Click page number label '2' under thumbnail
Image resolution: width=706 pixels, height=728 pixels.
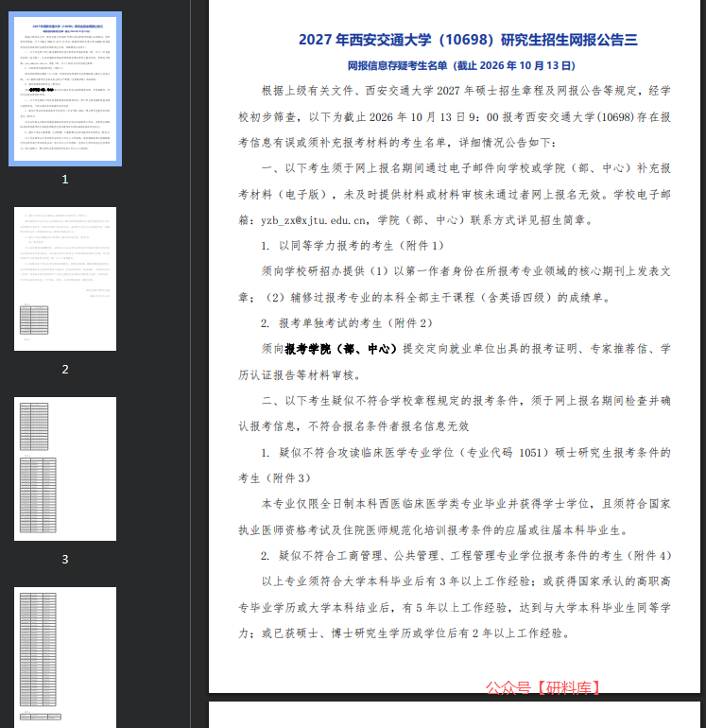pyautogui.click(x=65, y=369)
